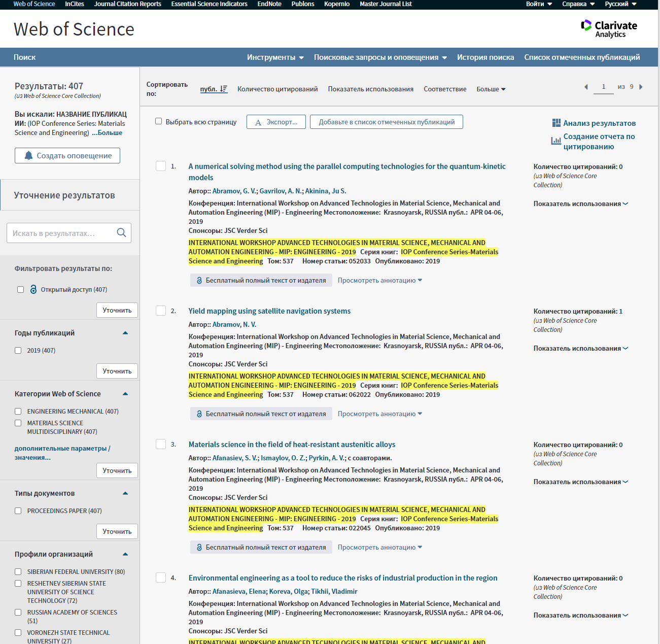Open InCites in top bar

click(x=75, y=4)
